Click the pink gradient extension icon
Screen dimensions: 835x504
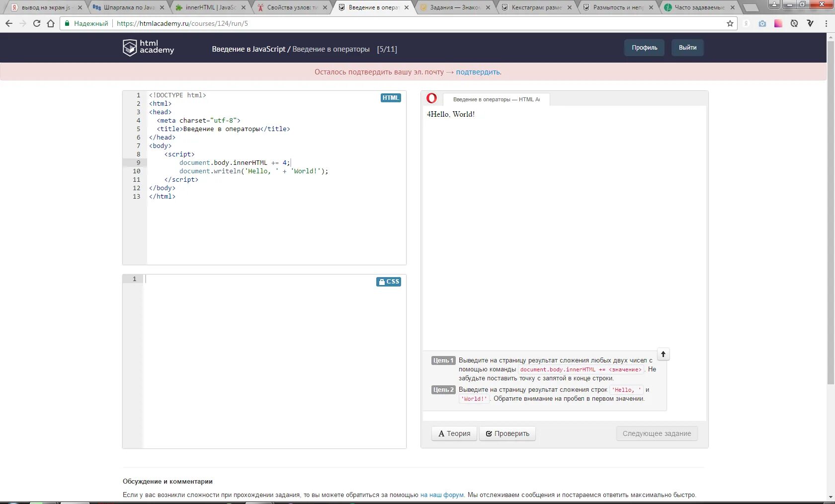point(778,23)
